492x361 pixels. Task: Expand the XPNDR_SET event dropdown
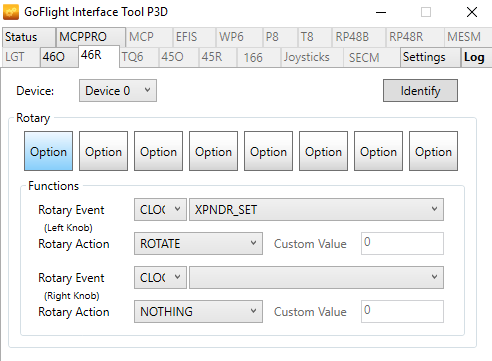point(316,210)
